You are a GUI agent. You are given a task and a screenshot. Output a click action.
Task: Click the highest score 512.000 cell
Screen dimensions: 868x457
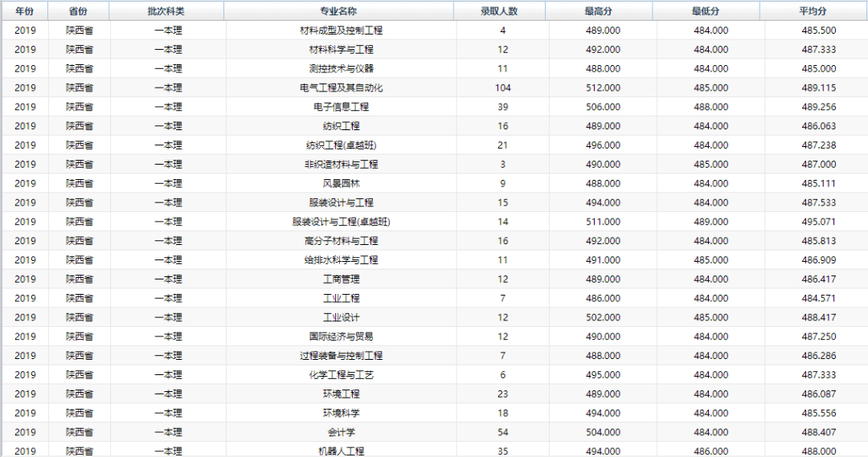point(603,88)
